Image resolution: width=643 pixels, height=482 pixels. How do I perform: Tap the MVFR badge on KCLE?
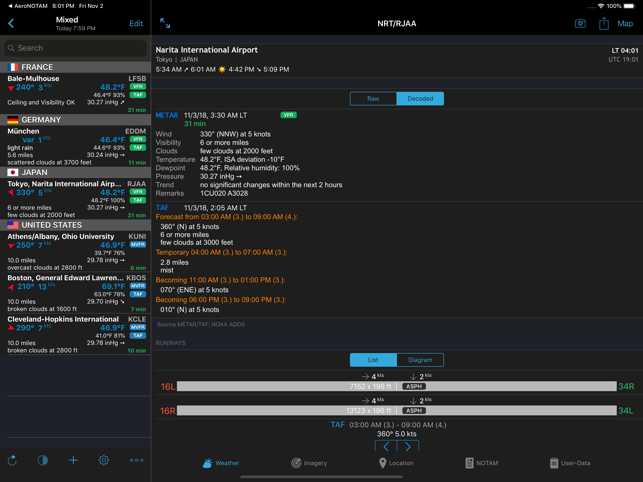[x=138, y=327]
